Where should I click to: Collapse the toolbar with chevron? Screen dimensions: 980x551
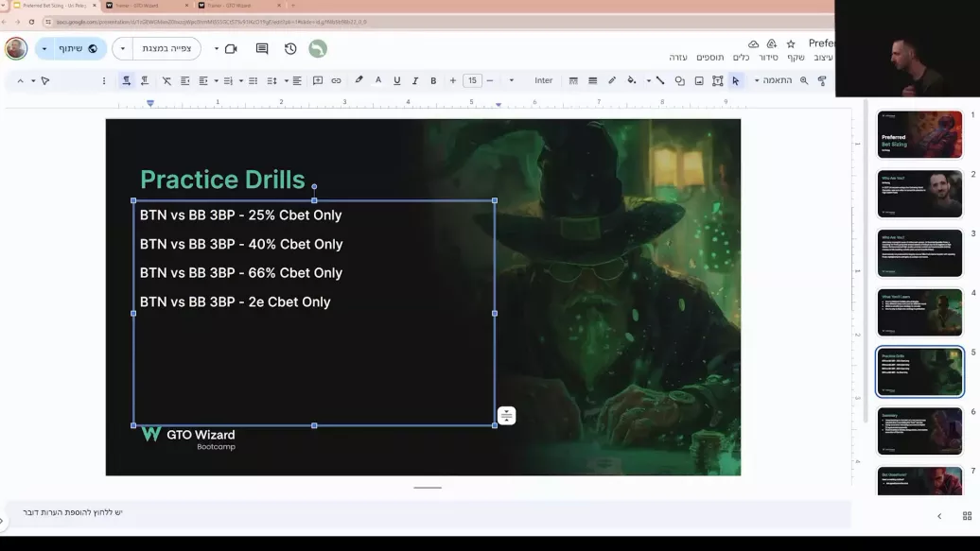coord(20,80)
